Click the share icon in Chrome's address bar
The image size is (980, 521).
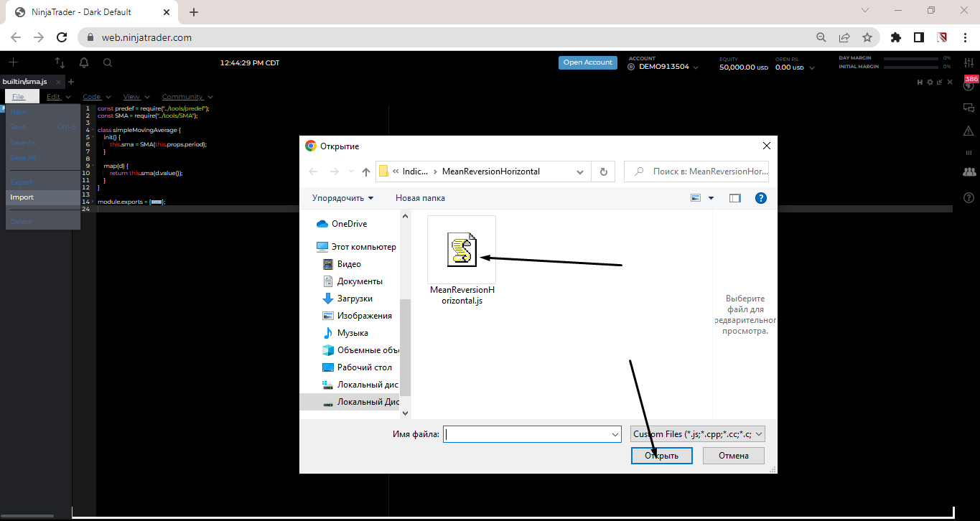844,37
